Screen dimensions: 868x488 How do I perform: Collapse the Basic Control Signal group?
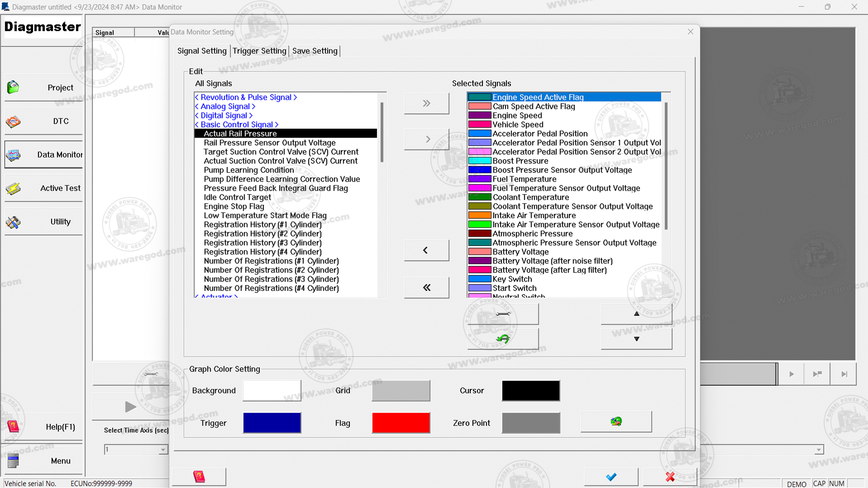236,125
